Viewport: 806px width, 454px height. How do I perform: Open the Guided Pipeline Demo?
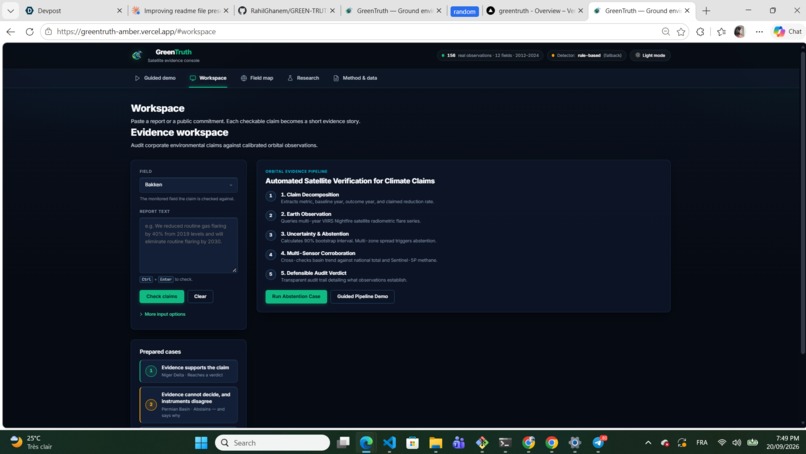tap(362, 297)
